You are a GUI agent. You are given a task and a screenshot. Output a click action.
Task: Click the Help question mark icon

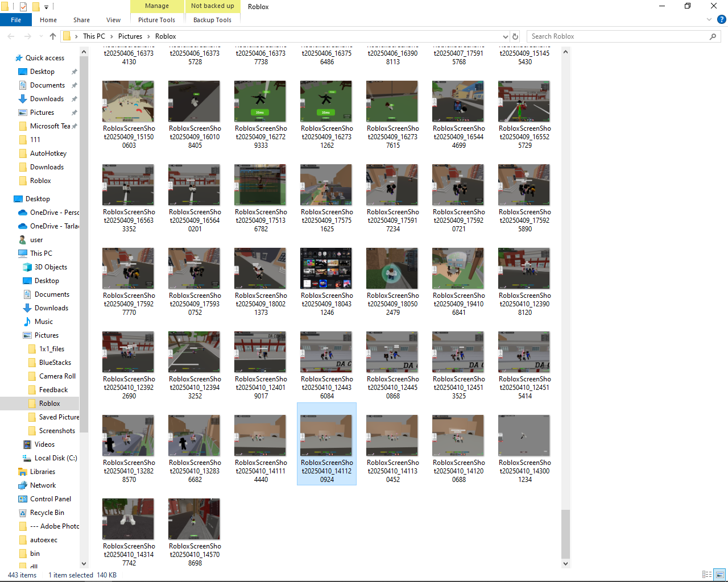click(x=722, y=19)
